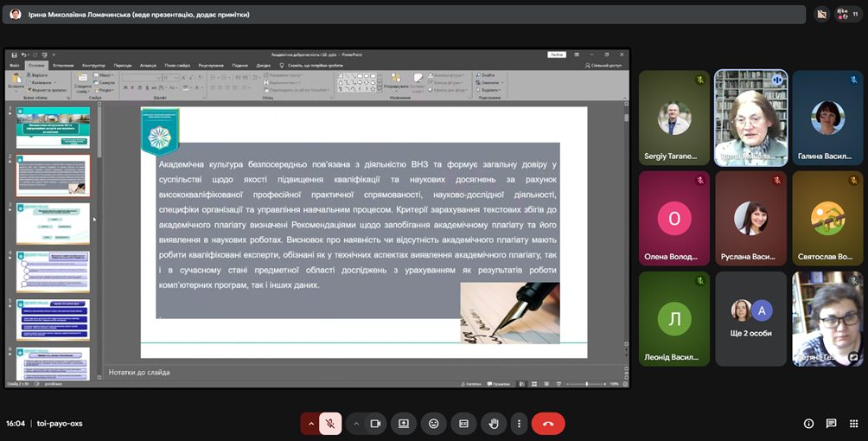
Task: Toggle the camera on or off
Action: [x=376, y=424]
